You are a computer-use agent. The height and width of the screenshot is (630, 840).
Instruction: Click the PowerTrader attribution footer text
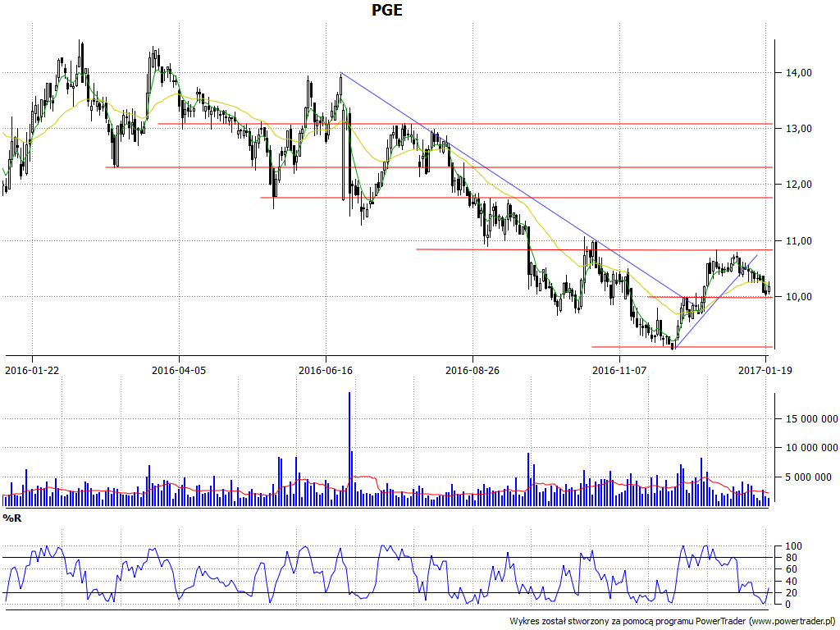(x=673, y=622)
